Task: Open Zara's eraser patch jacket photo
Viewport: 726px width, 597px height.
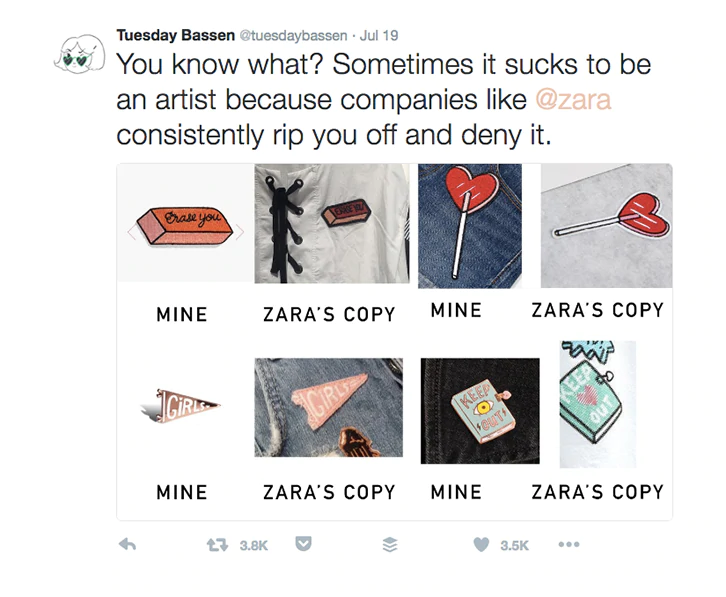Action: pyautogui.click(x=331, y=224)
